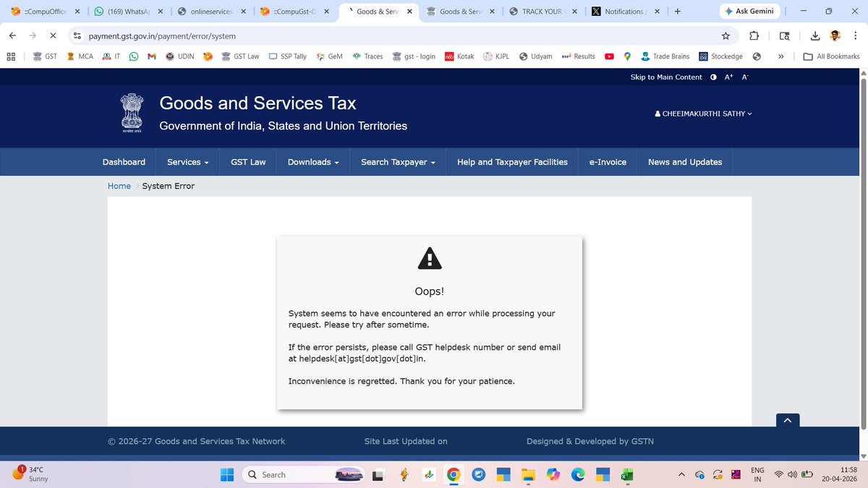Viewport: 868px width, 488px height.
Task: Click ENG IN language indicator
Action: tap(757, 474)
